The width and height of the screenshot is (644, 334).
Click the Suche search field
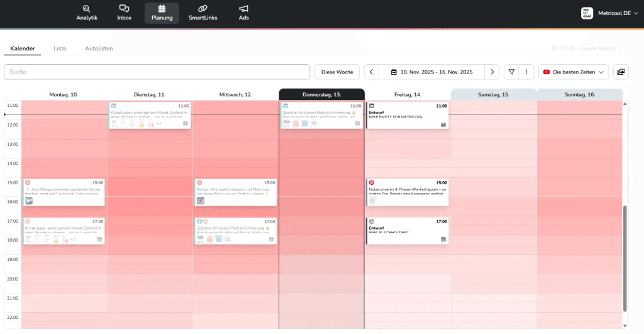point(157,72)
